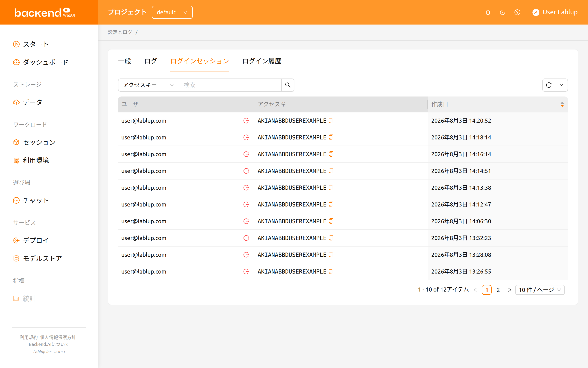The image size is (588, 368).
Task: Copy access key of 14:12:47 row
Action: [331, 204]
